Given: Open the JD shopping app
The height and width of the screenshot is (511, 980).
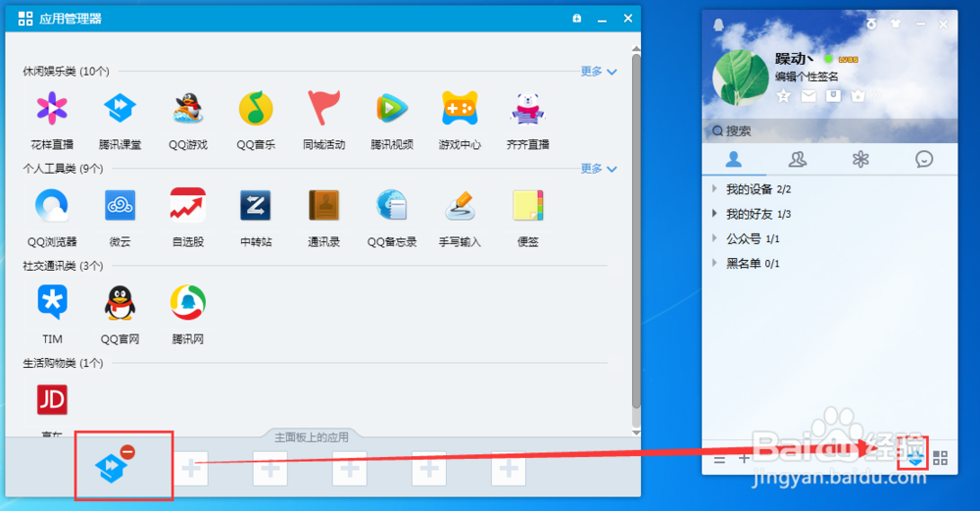Looking at the screenshot, I should pos(52,399).
